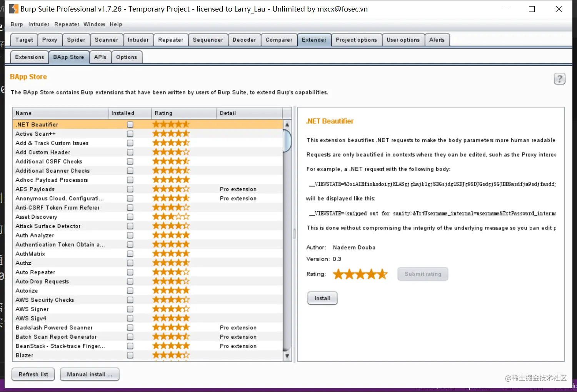Sort list by Name column header
The width and height of the screenshot is (577, 392).
[x=60, y=113]
